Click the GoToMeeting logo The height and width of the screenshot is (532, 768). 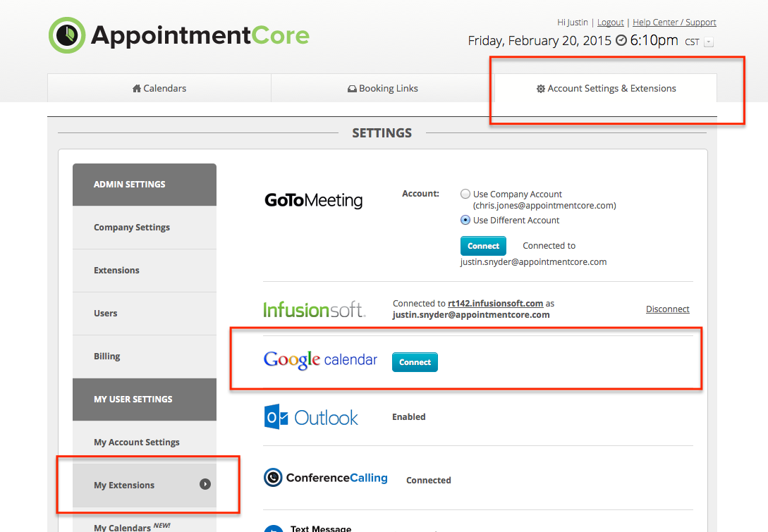click(x=313, y=200)
